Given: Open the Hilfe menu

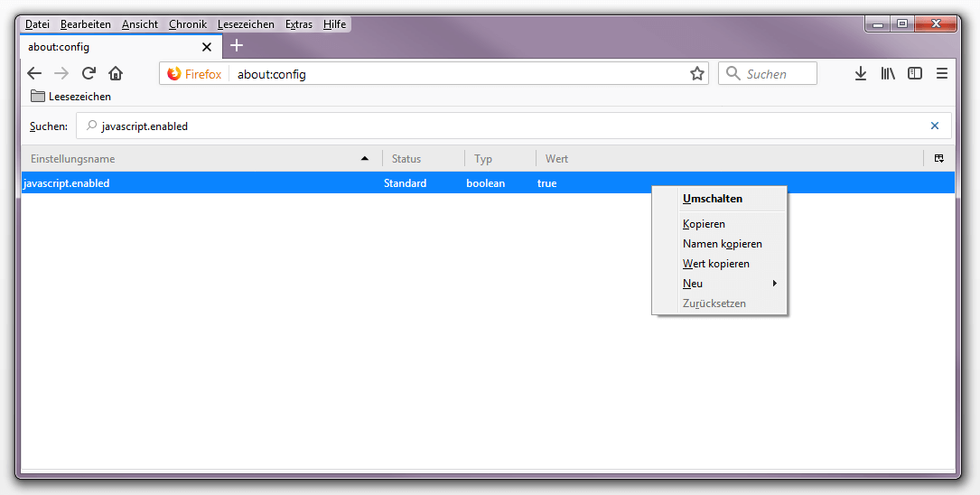Looking at the screenshot, I should [334, 24].
